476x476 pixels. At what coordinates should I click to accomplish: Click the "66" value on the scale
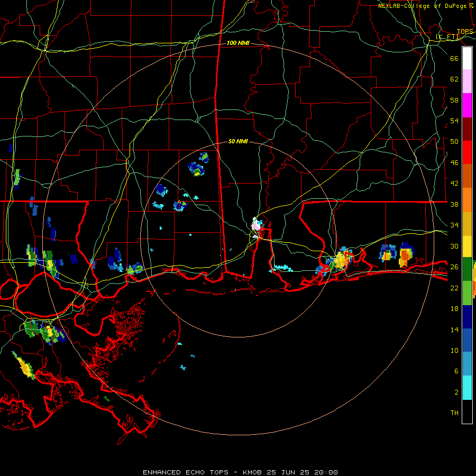pyautogui.click(x=454, y=58)
